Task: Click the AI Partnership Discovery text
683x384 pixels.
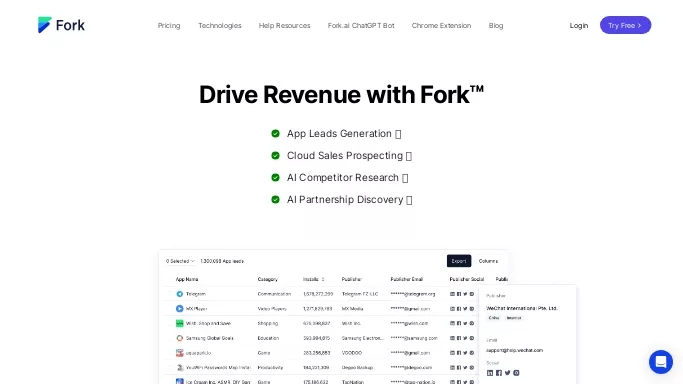Action: pyautogui.click(x=345, y=199)
